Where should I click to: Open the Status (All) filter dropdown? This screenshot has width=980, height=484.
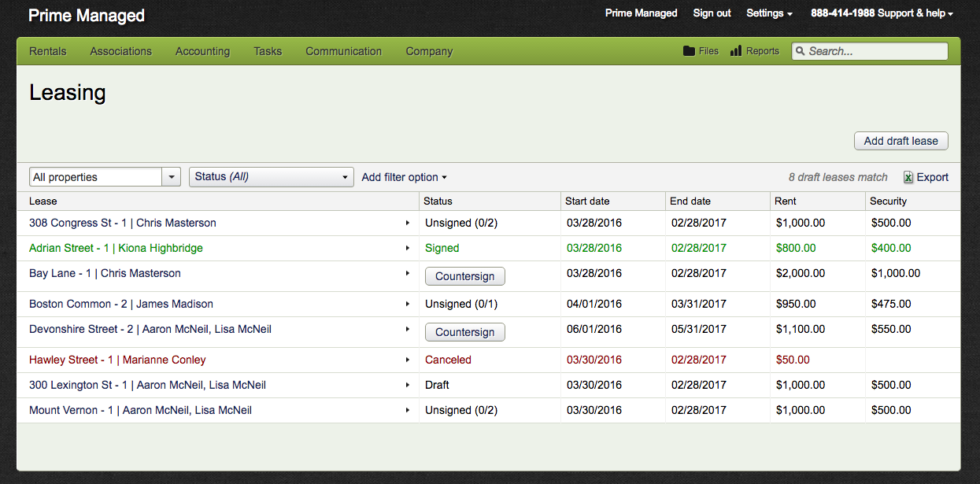[271, 177]
